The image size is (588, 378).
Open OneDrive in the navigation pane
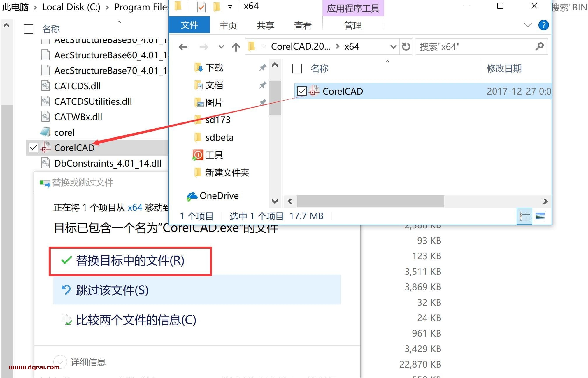(x=219, y=196)
